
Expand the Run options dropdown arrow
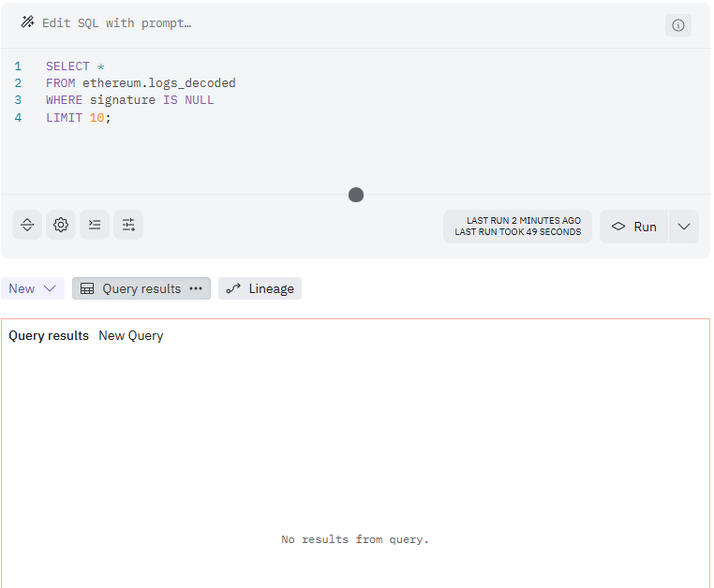point(684,227)
